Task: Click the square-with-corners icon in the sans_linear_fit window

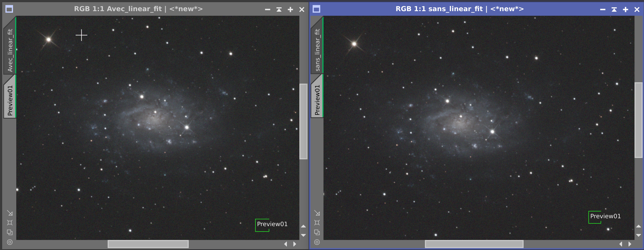Action: tap(317, 223)
